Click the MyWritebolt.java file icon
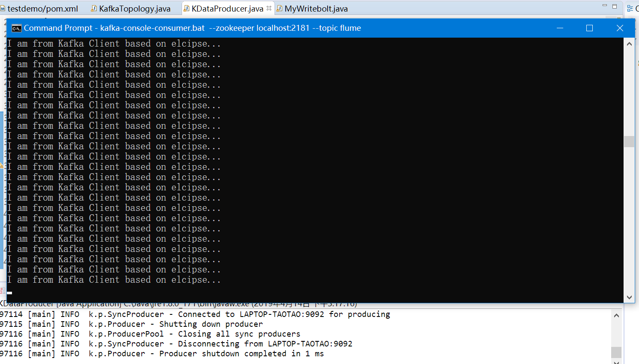This screenshot has height=364, width=639. (279, 9)
